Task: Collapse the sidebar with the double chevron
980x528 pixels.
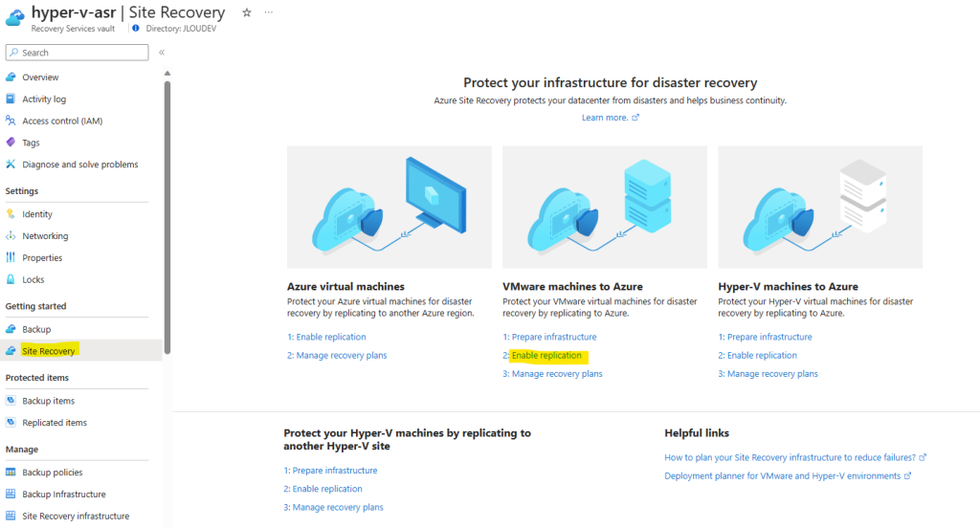Action: (x=162, y=53)
